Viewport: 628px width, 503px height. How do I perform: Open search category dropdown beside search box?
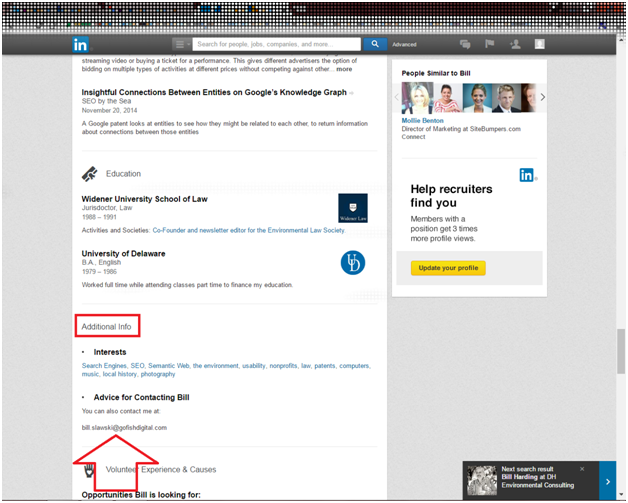pos(182,44)
